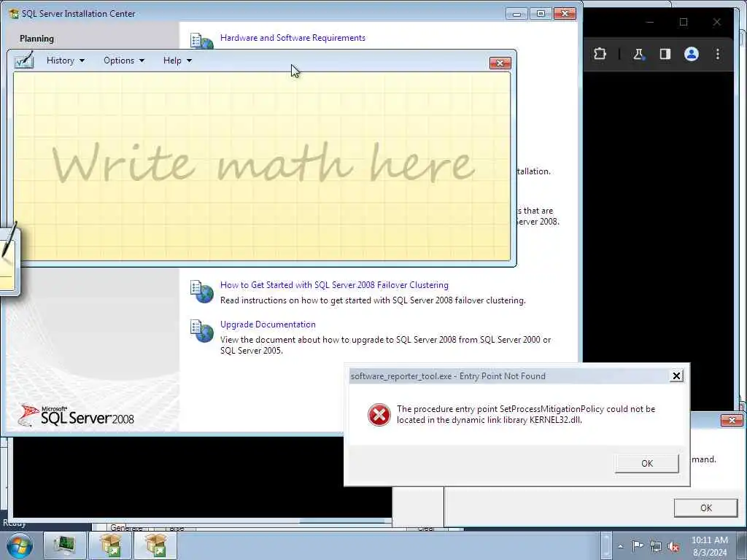The width and height of the screenshot is (747, 560).
Task: Click the monitor app in taskbar
Action: click(x=65, y=545)
